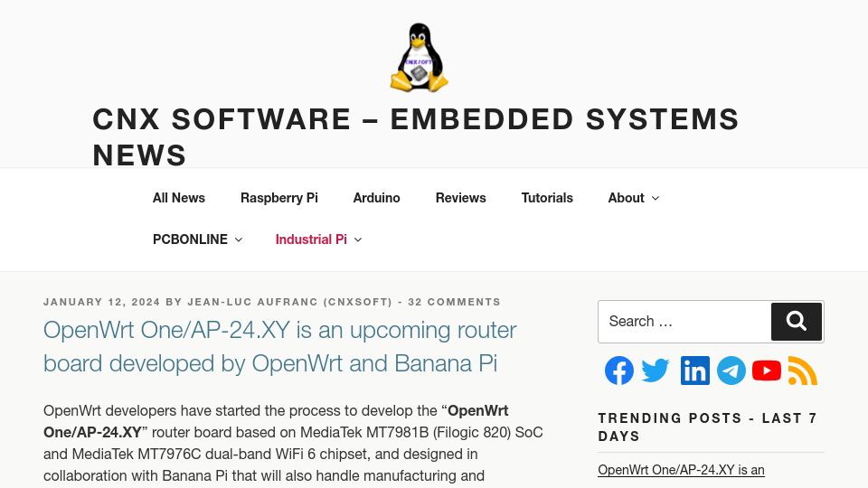Jump to the 32 Comments link

point(455,302)
